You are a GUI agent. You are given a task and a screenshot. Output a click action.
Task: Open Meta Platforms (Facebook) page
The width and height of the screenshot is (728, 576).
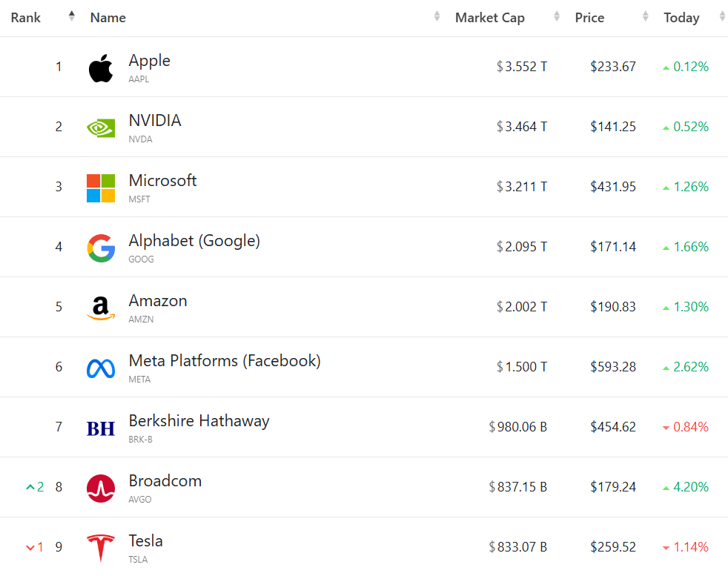coord(225,361)
